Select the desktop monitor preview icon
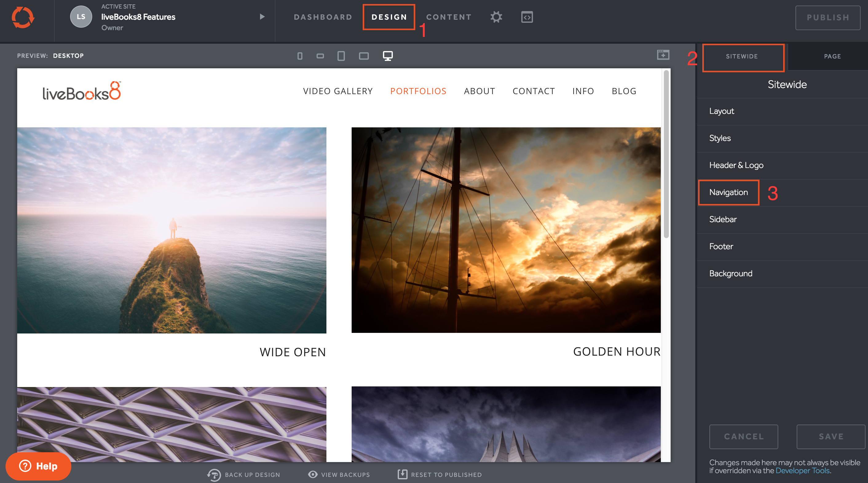The image size is (868, 483). [388, 56]
